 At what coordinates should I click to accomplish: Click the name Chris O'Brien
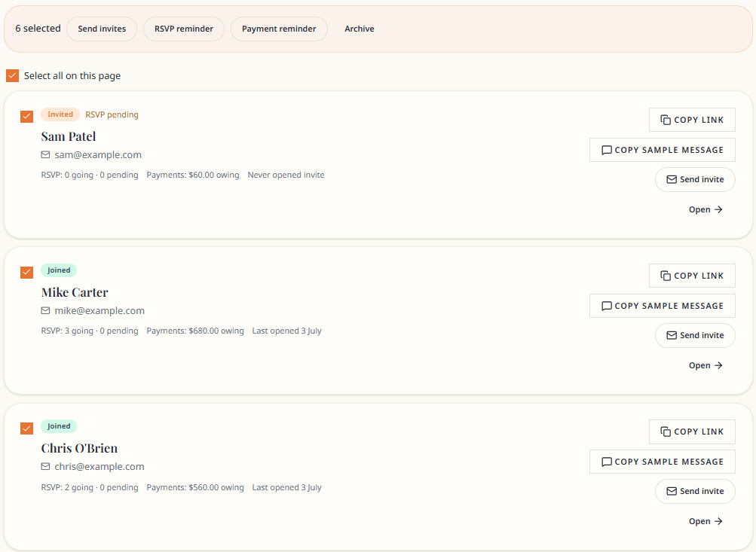(x=80, y=448)
